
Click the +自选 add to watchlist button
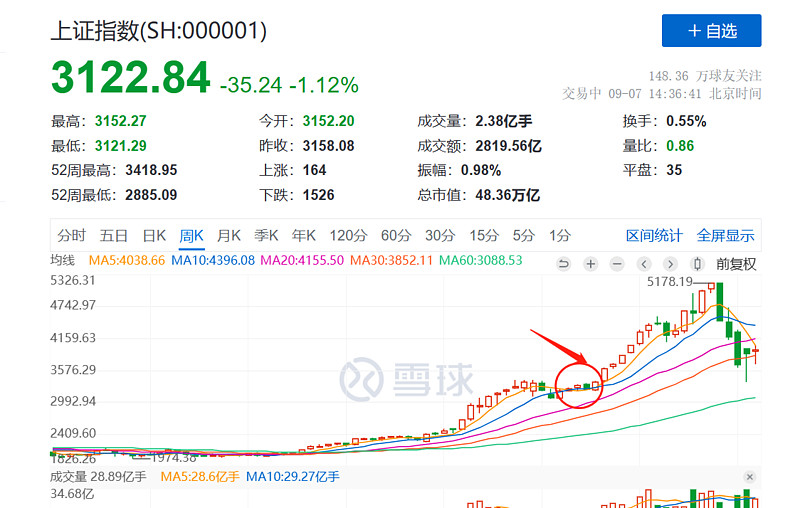(711, 31)
